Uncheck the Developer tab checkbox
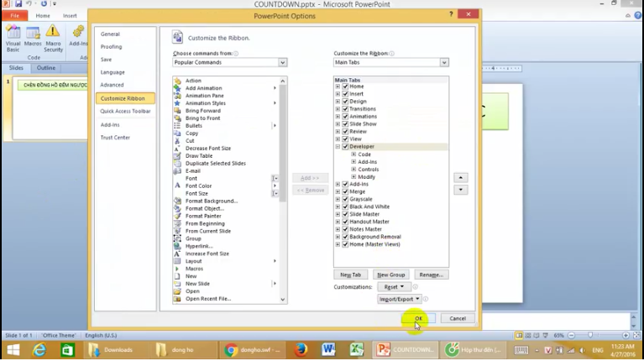This screenshot has width=644, height=361. coord(345,147)
